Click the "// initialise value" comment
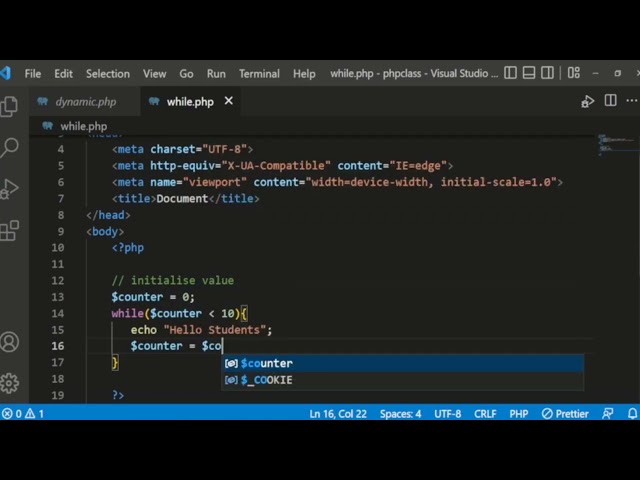The height and width of the screenshot is (480, 640). click(173, 280)
